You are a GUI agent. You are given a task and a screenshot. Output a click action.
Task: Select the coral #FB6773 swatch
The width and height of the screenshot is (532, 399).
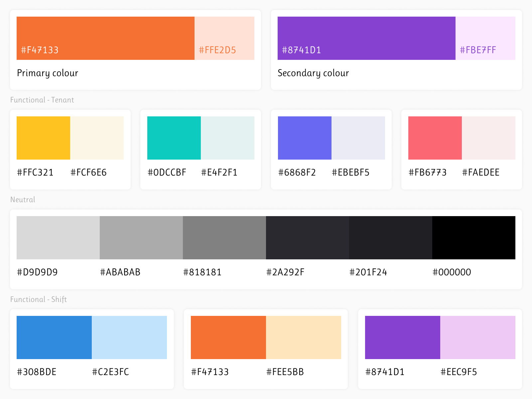tap(435, 138)
